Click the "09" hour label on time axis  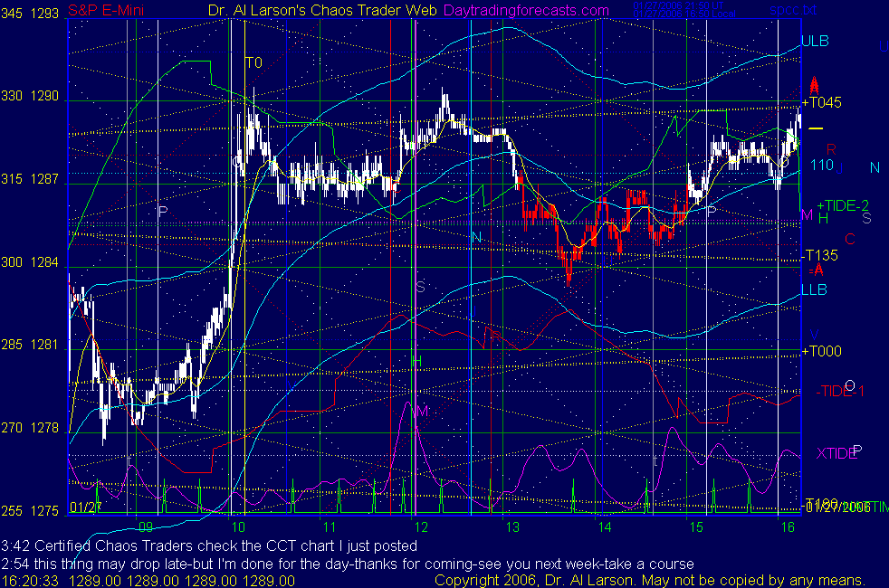pos(146,527)
